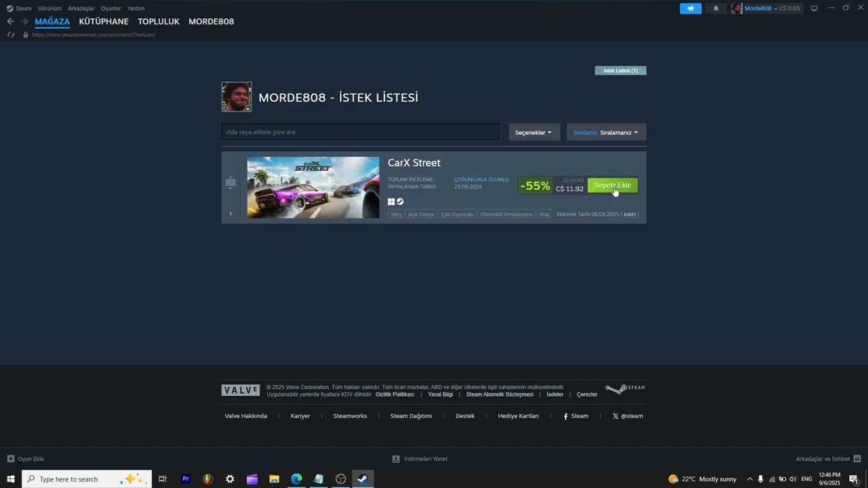This screenshot has height=488, width=868.
Task: Open Windows Start menu
Action: tap(11, 479)
